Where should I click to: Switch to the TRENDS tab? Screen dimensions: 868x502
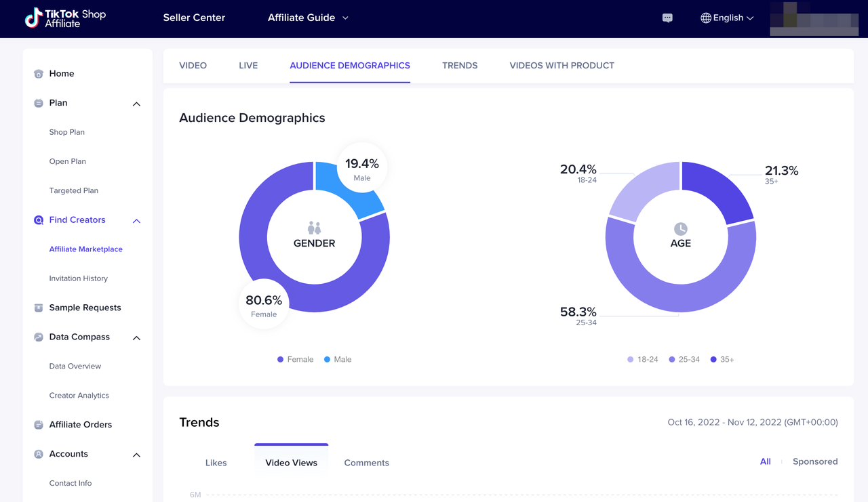pos(460,66)
